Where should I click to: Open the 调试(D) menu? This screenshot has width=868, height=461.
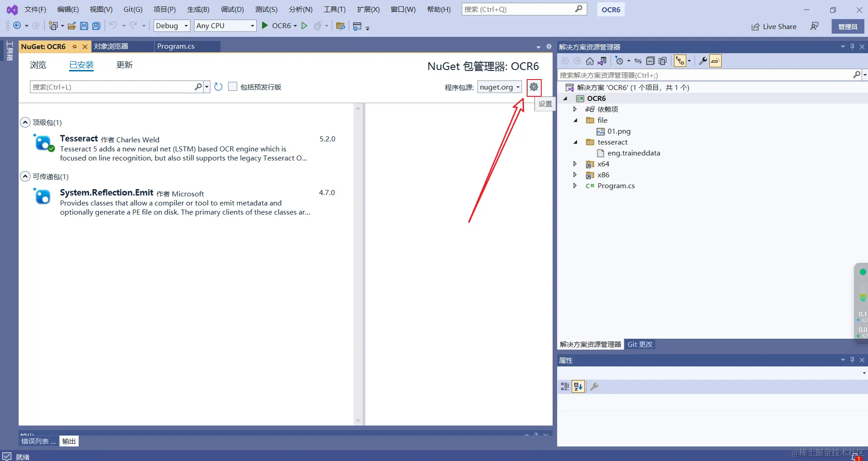(232, 10)
